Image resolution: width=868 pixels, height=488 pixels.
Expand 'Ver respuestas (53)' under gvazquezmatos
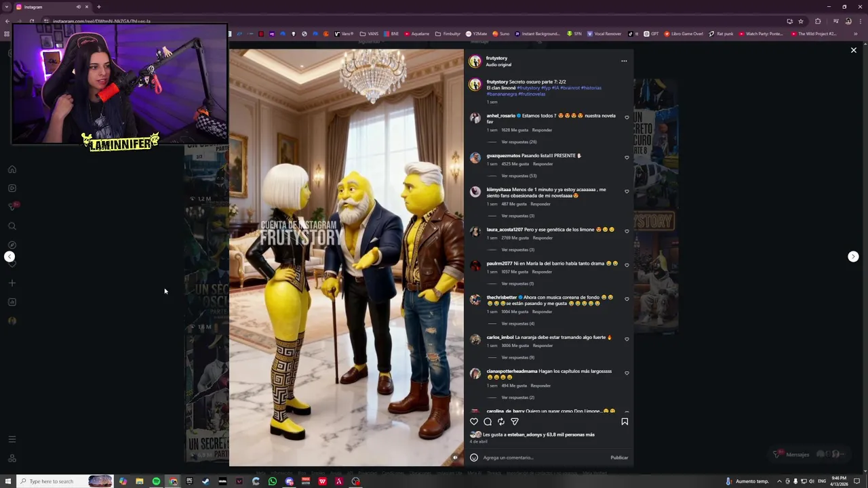[519, 176]
